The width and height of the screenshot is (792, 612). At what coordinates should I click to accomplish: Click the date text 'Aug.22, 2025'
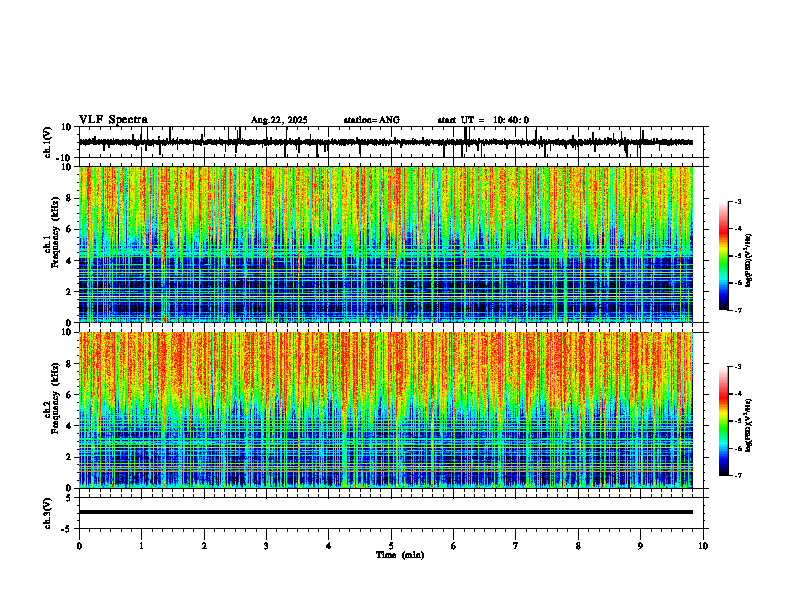279,120
